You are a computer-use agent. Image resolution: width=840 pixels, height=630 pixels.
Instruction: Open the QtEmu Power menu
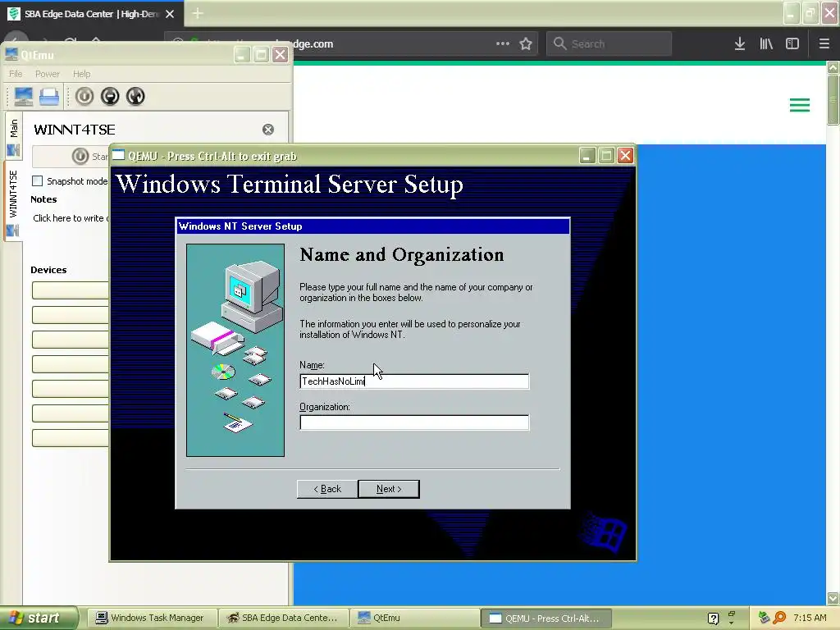[x=47, y=74]
